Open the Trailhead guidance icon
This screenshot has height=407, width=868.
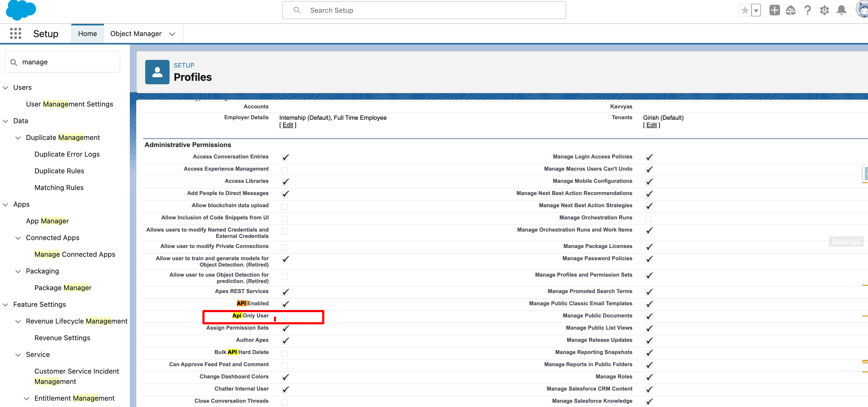pyautogui.click(x=791, y=10)
